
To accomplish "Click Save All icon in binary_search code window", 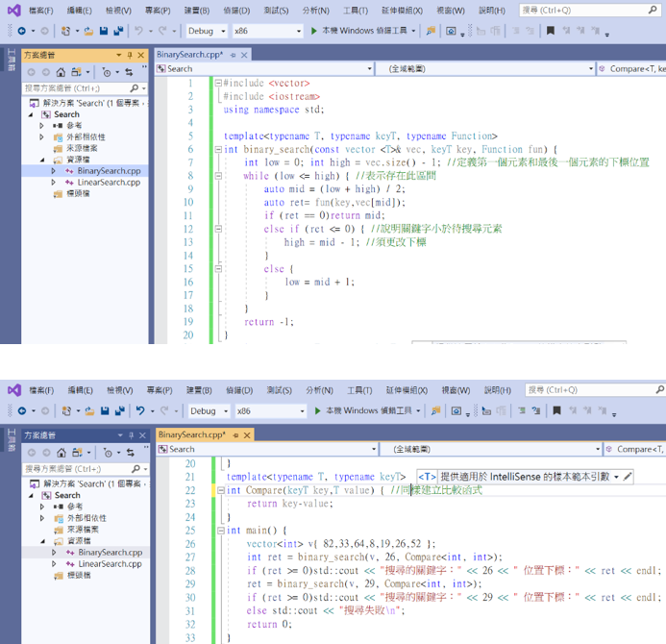I will [x=118, y=31].
